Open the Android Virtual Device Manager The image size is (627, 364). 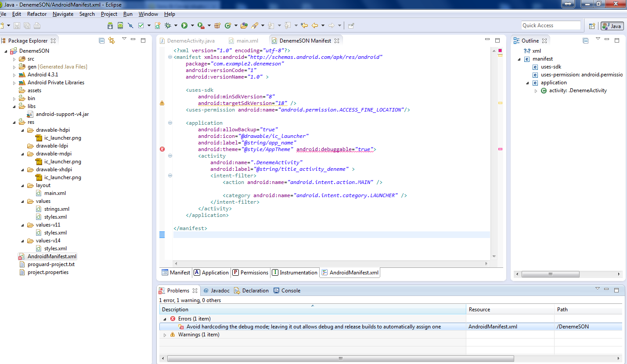(x=120, y=25)
